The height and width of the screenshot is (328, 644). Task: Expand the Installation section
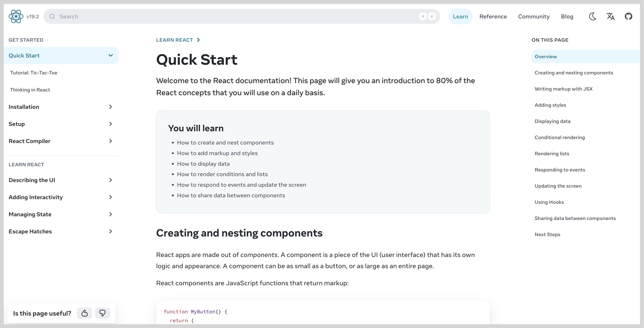click(x=110, y=107)
